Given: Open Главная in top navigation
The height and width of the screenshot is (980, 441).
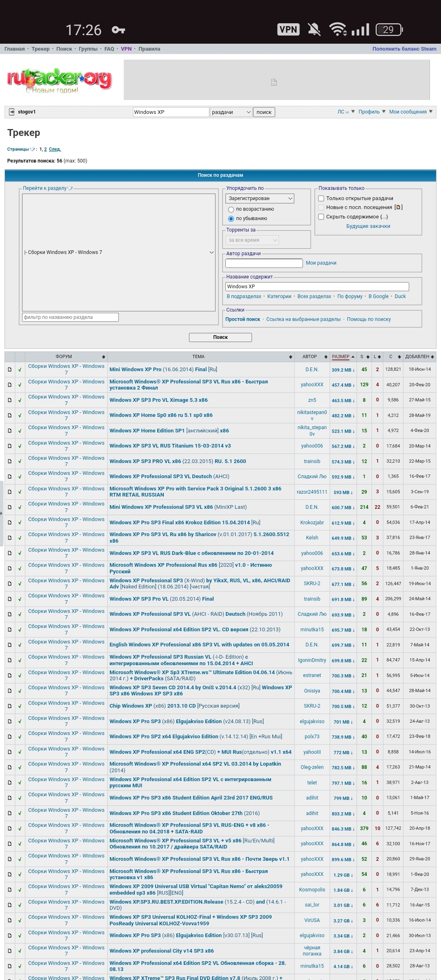Looking at the screenshot, I should coord(15,49).
